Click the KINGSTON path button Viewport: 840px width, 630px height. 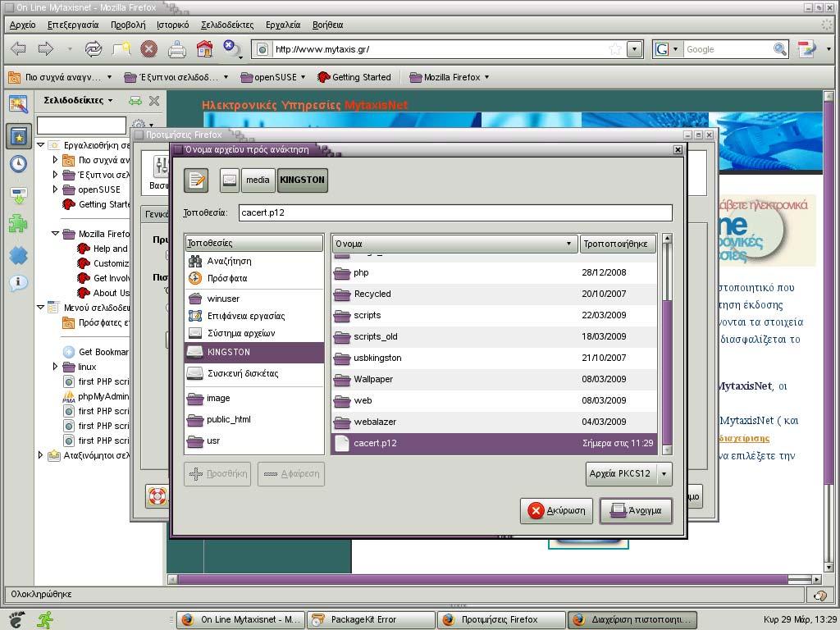pos(302,180)
